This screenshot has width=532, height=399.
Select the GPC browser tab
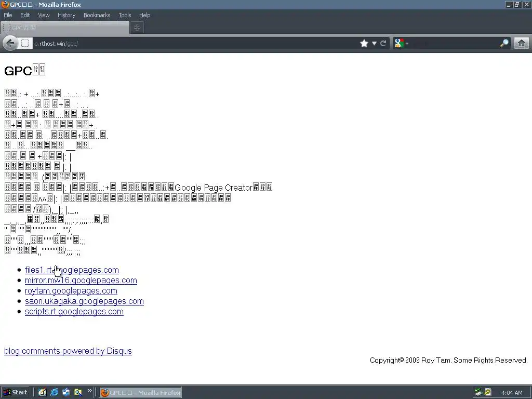pos(65,28)
